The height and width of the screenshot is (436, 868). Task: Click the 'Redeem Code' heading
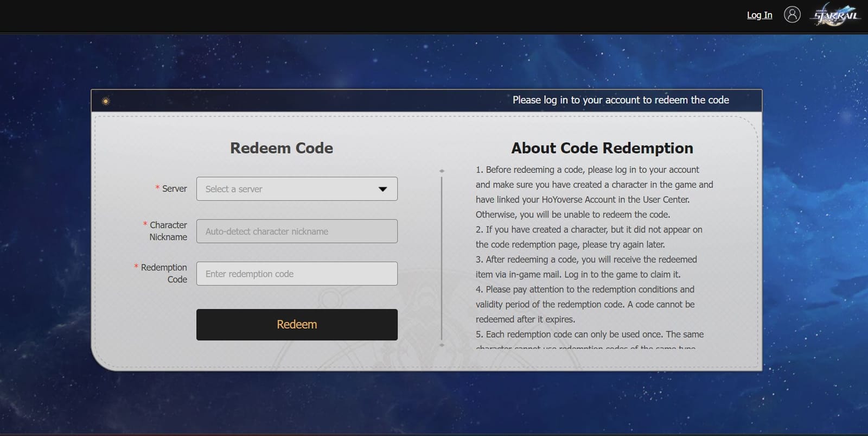(281, 148)
